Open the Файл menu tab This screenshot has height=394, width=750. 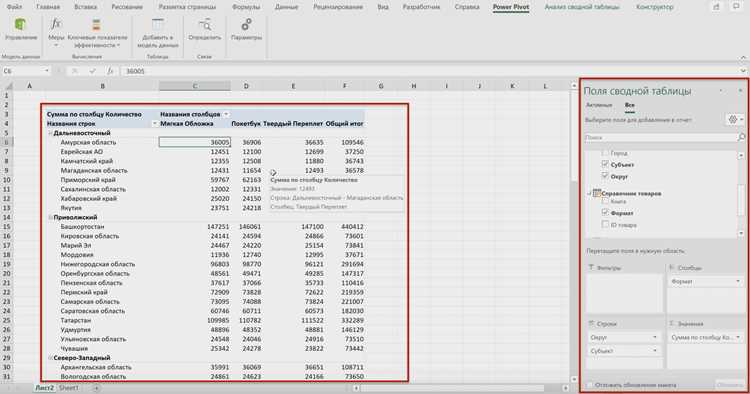[x=15, y=7]
